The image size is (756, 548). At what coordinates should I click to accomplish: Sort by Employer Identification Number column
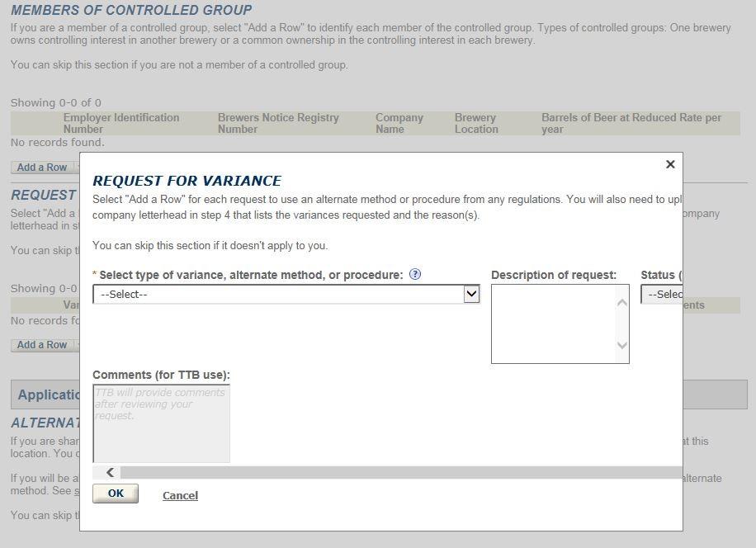[x=120, y=123]
